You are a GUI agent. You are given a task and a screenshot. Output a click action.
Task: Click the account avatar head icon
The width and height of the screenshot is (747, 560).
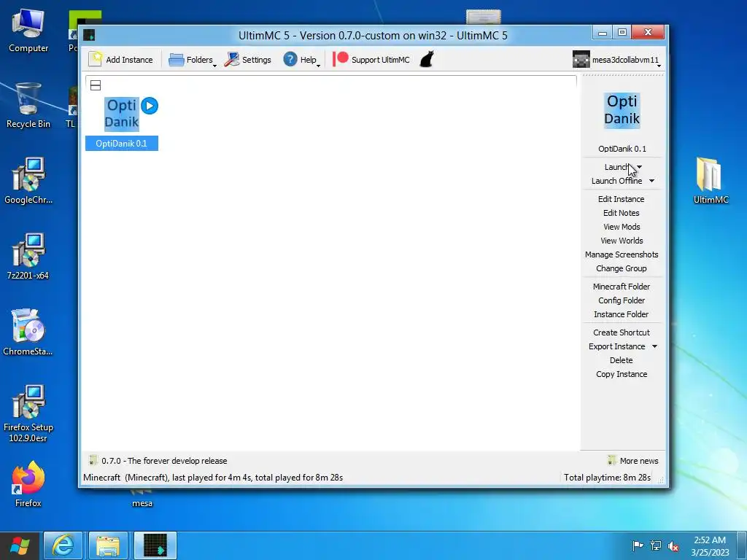click(x=581, y=60)
